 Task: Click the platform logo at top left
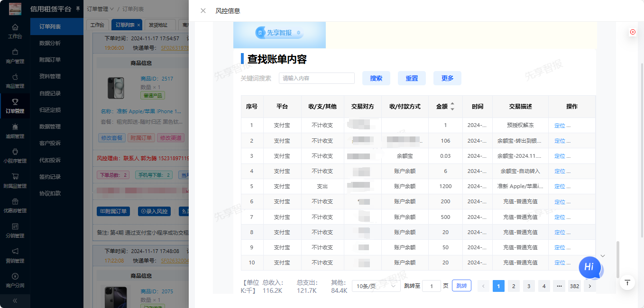point(15,9)
